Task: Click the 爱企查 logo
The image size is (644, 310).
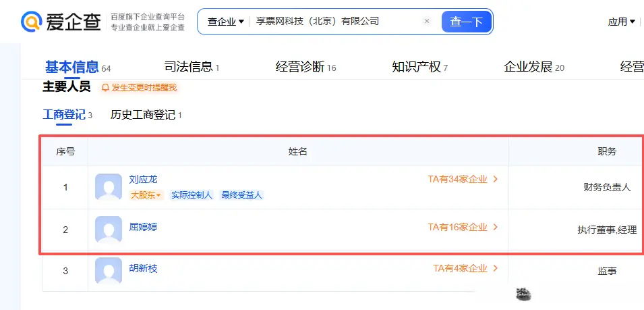Action: point(61,22)
